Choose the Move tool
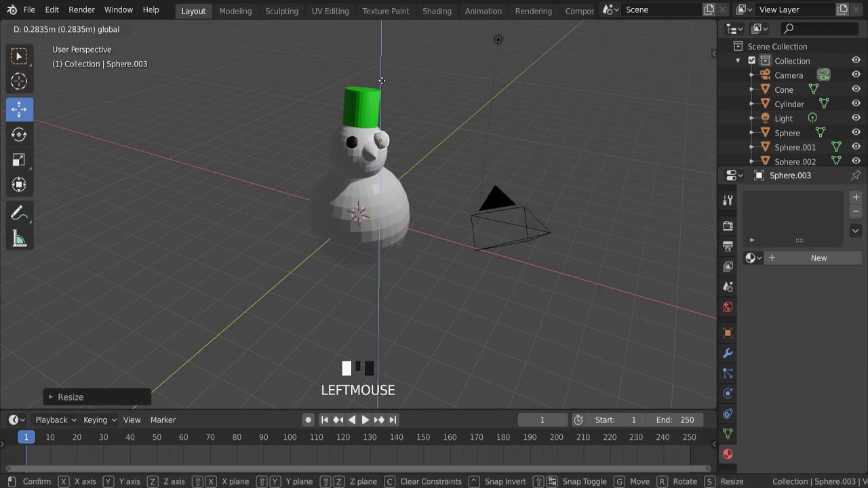The image size is (868, 488). point(19,109)
